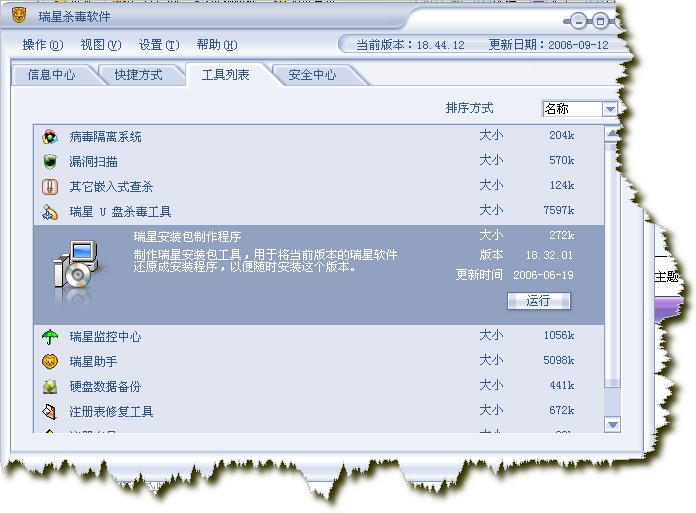The image size is (696, 513).
Task: Click the 运行 button
Action: [x=539, y=301]
